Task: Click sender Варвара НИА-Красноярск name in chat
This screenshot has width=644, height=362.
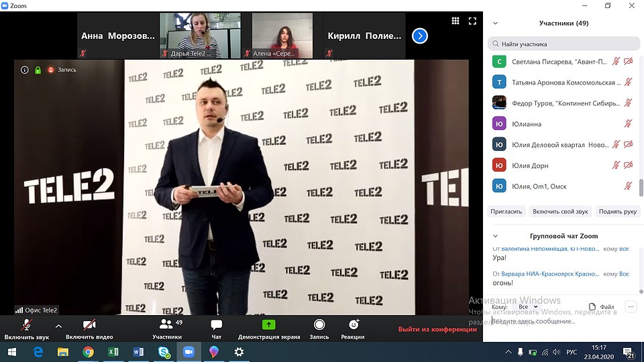Action: tap(550, 274)
